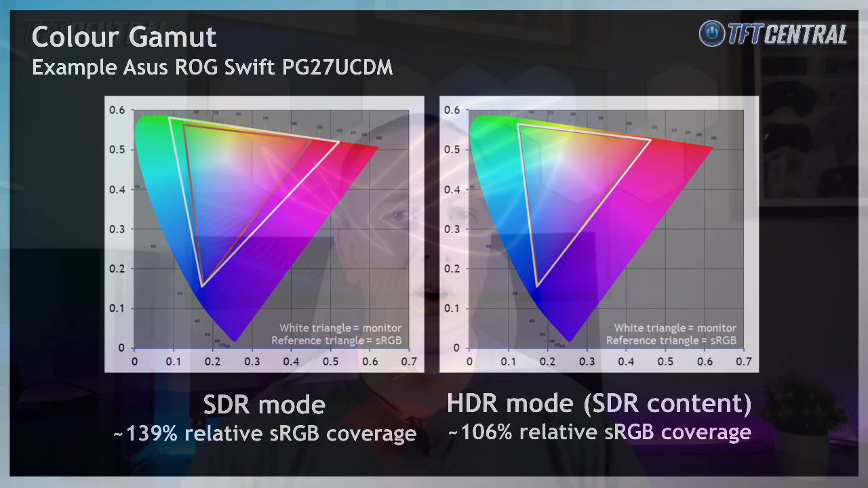Click '~139% relative sRGB coverage' text
This screenshot has height=488, width=868.
[x=264, y=434]
